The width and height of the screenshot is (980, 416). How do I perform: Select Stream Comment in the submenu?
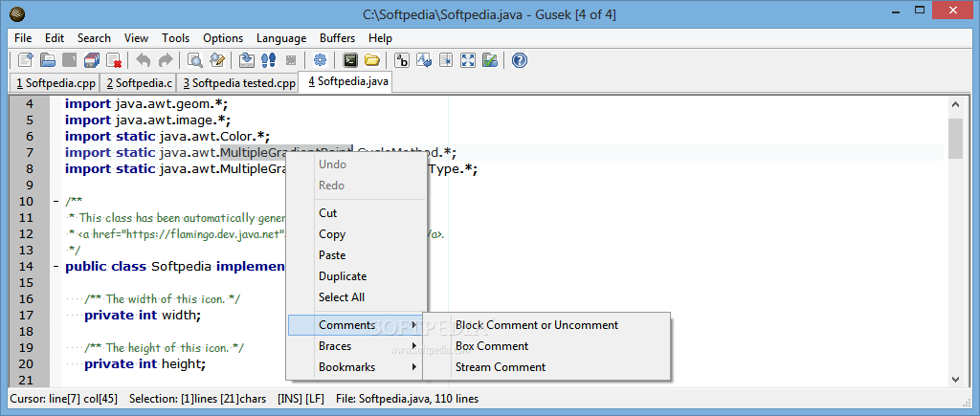point(546,367)
